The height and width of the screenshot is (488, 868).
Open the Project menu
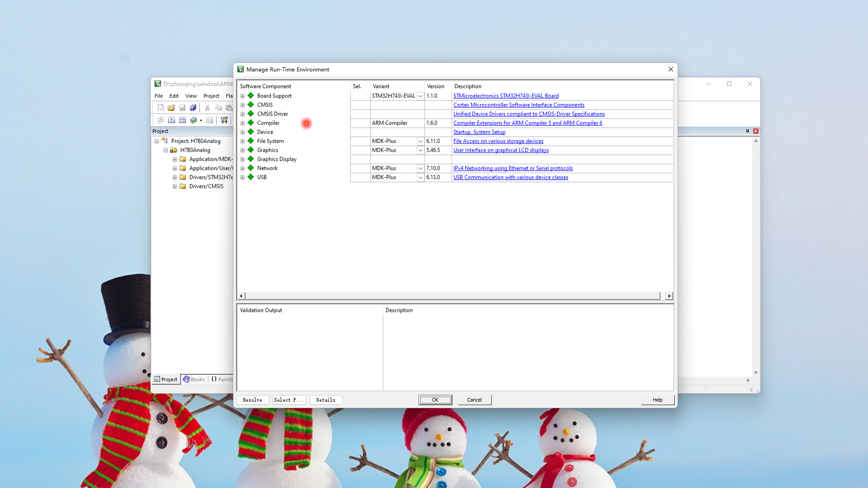click(x=211, y=96)
